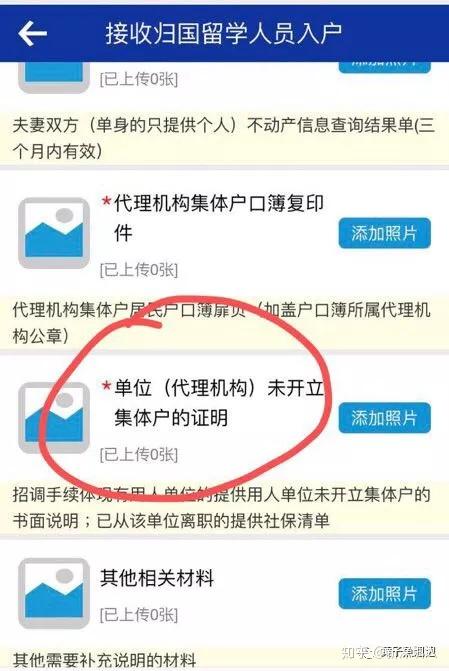Click 添加照片 for 其他相关材料
The height and width of the screenshot is (671, 449).
[384, 593]
